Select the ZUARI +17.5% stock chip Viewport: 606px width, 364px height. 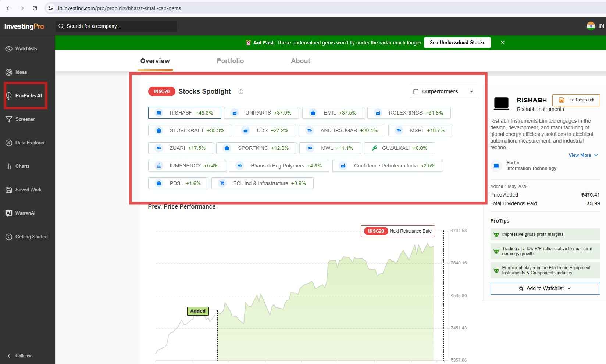click(x=181, y=148)
